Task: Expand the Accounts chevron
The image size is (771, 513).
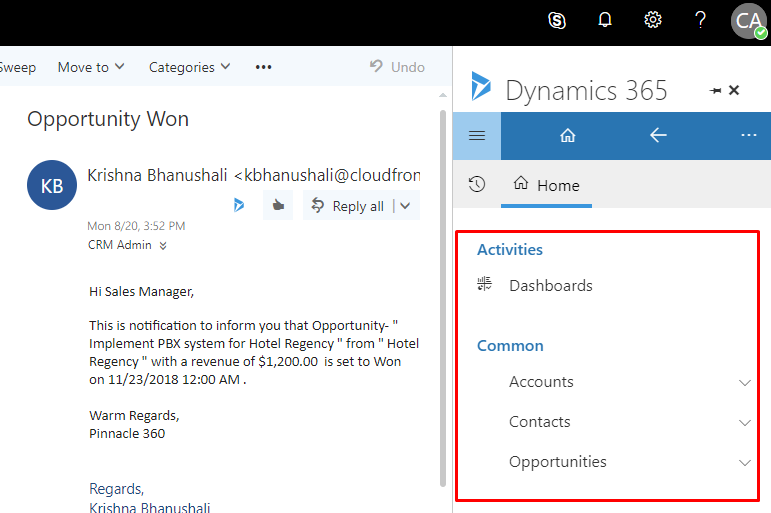Action: (745, 383)
